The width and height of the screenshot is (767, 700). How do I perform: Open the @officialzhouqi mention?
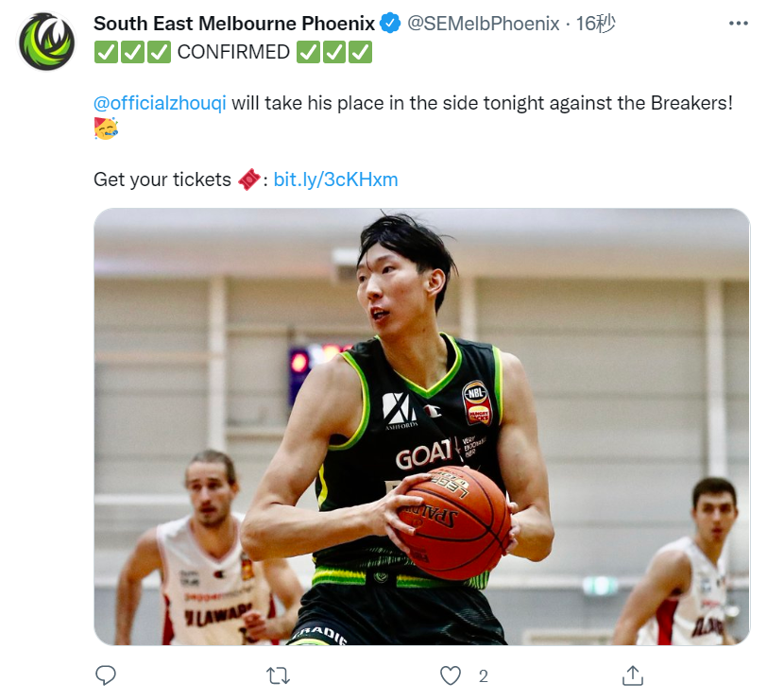160,103
